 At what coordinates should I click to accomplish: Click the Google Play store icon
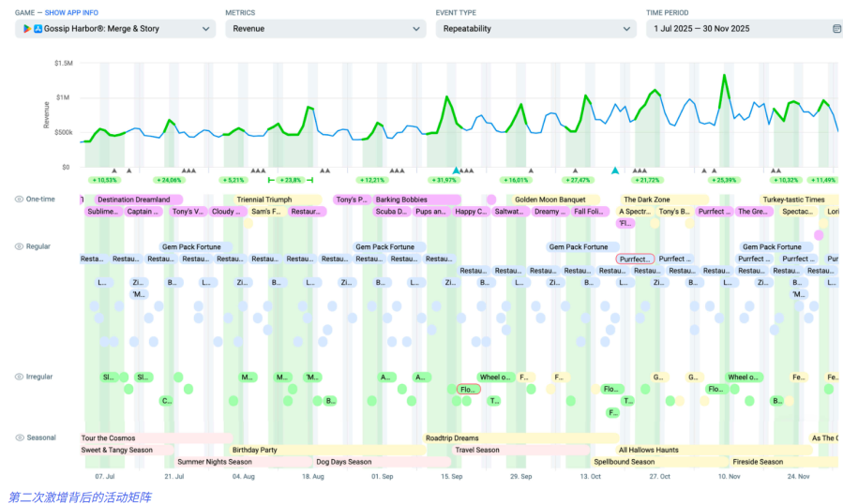[28, 29]
